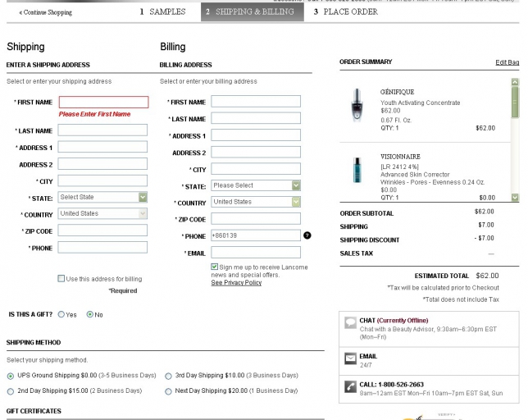Click shipping Phone field

pyautogui.click(x=102, y=247)
